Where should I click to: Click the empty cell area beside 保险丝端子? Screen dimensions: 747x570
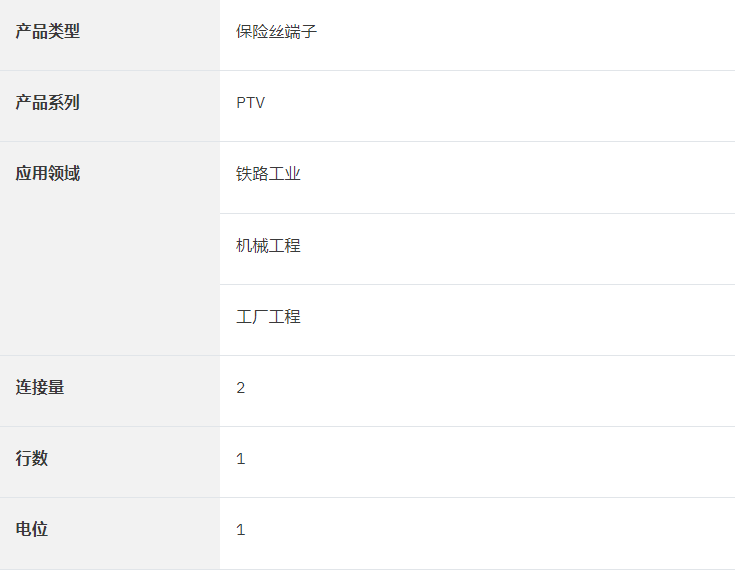click(524, 33)
